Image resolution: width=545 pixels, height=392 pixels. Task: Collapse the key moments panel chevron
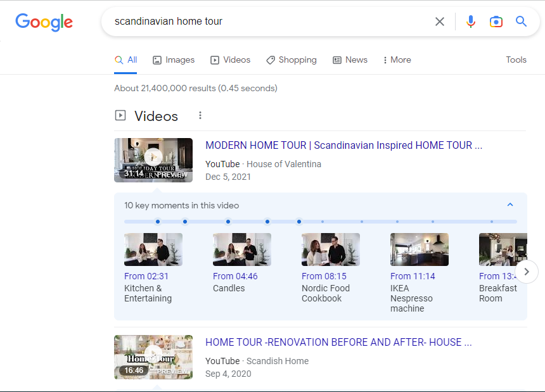510,205
